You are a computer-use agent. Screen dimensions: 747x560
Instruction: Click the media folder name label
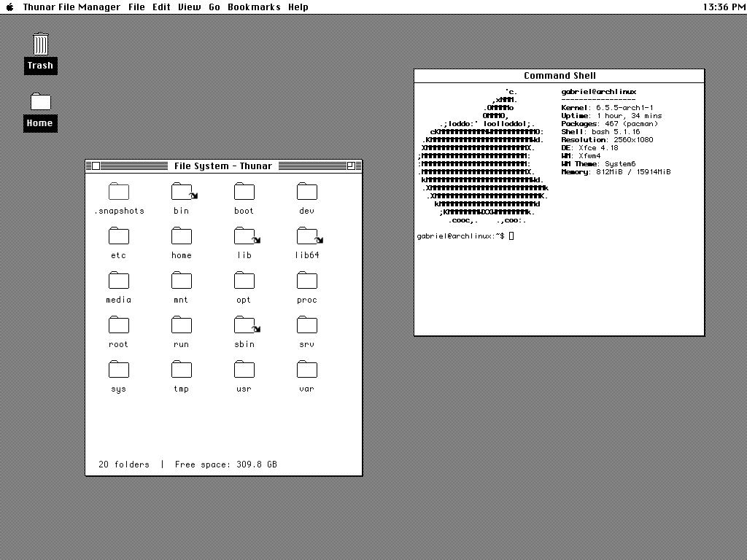pos(119,300)
